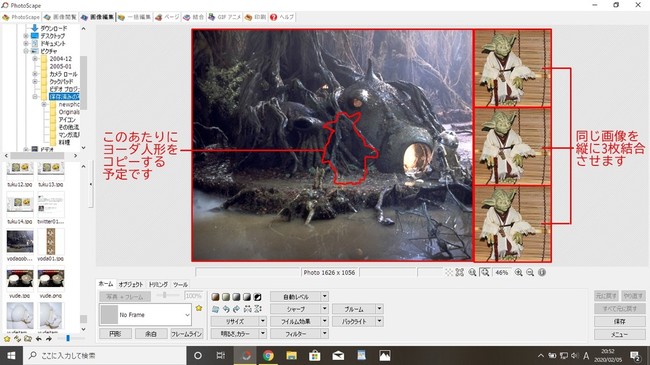Image resolution: width=650 pixels, height=365 pixels.
Task: Click the リサイズ resize button
Action: click(235, 321)
